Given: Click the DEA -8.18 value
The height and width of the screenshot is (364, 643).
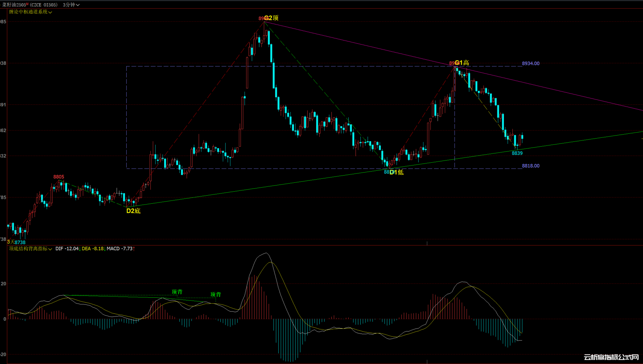Looking at the screenshot, I should click(x=93, y=249).
